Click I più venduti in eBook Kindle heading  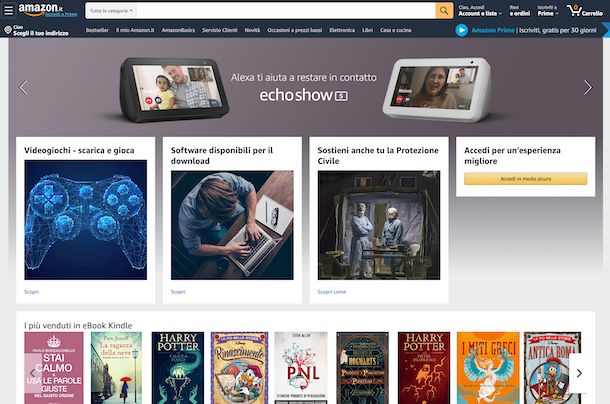(78, 325)
